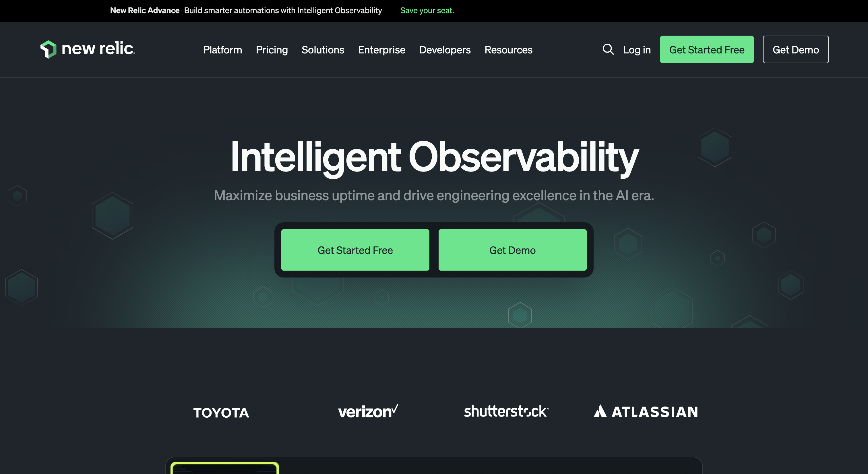This screenshot has height=474, width=868.
Task: Click the Verizon logo
Action: click(368, 411)
